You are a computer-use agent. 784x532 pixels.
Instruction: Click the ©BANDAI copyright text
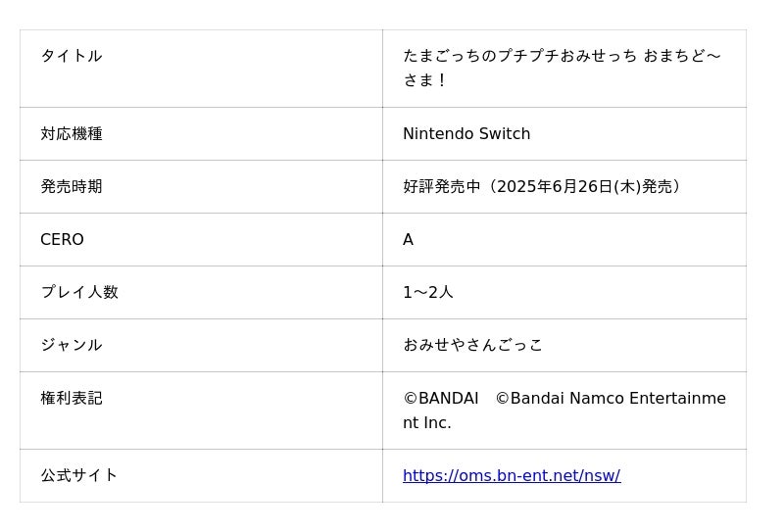(441, 399)
